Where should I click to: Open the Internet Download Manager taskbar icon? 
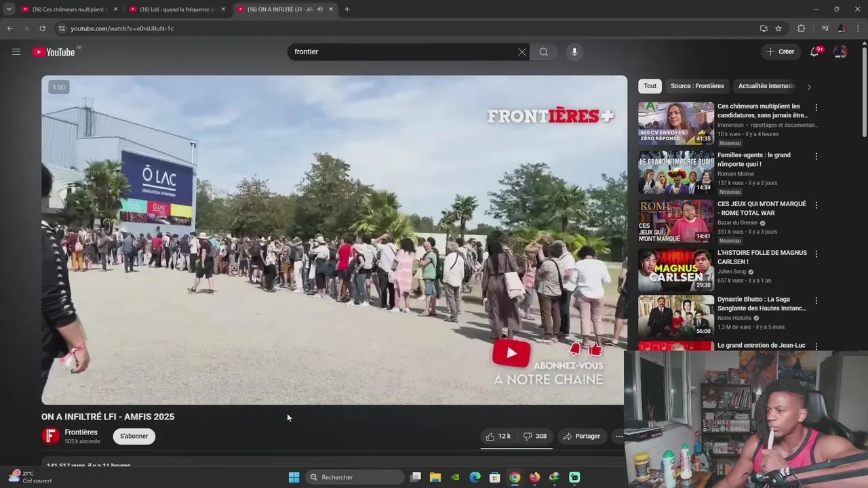(x=555, y=477)
